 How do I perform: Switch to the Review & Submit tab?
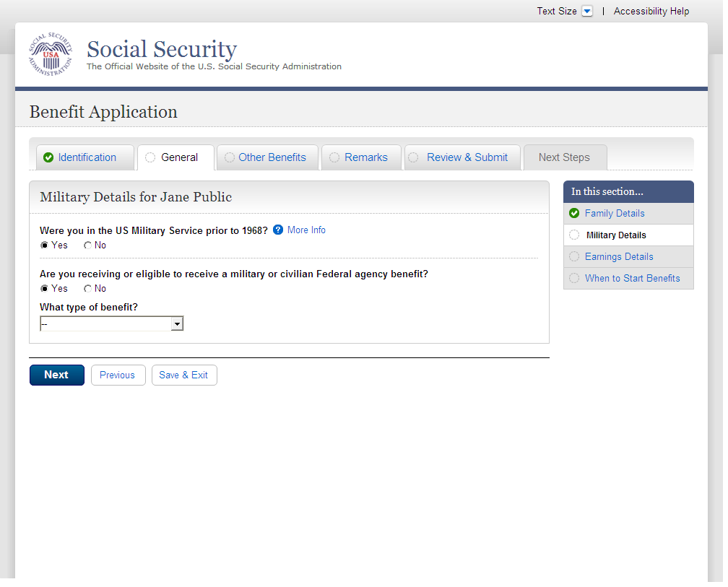coord(467,157)
